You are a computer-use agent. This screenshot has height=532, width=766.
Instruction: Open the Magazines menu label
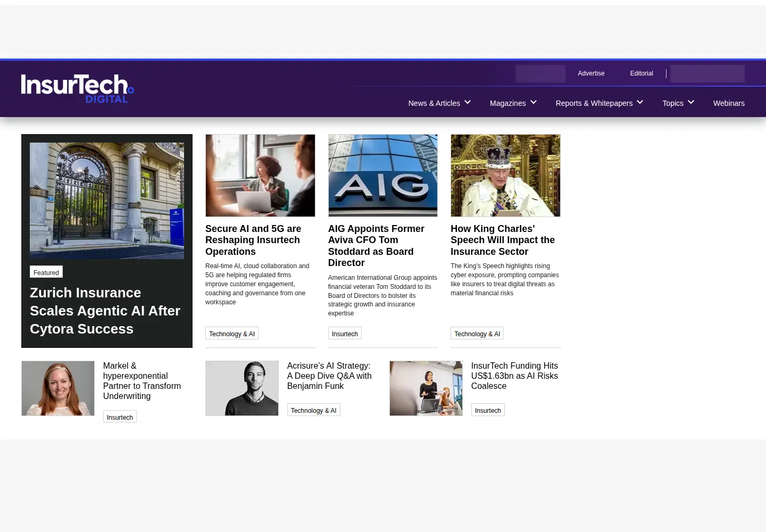(507, 103)
